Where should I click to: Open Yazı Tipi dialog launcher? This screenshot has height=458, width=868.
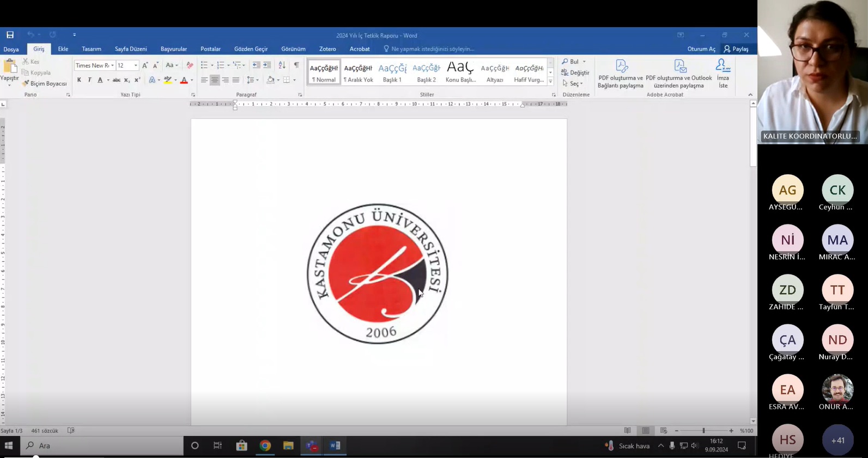tap(193, 95)
